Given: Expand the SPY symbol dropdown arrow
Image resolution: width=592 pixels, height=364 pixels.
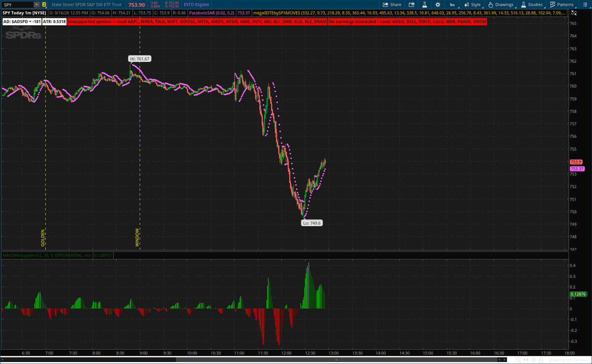Looking at the screenshot, I should pos(37,4).
